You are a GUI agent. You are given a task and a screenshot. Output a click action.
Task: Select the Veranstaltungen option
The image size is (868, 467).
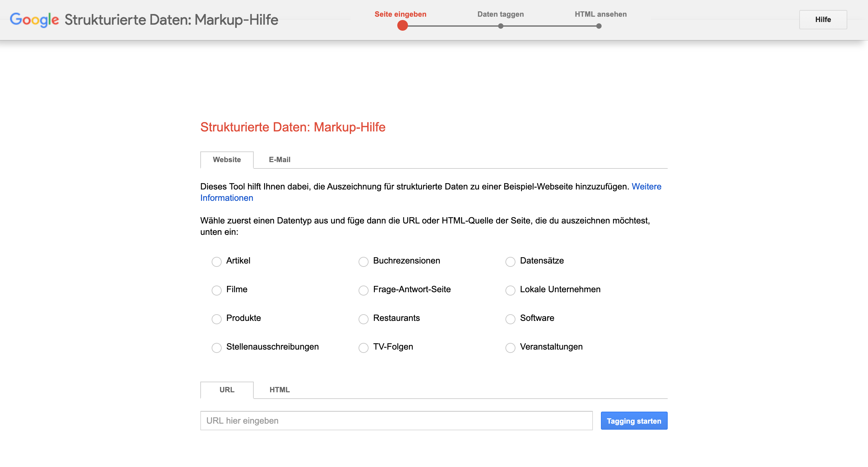pyautogui.click(x=510, y=348)
